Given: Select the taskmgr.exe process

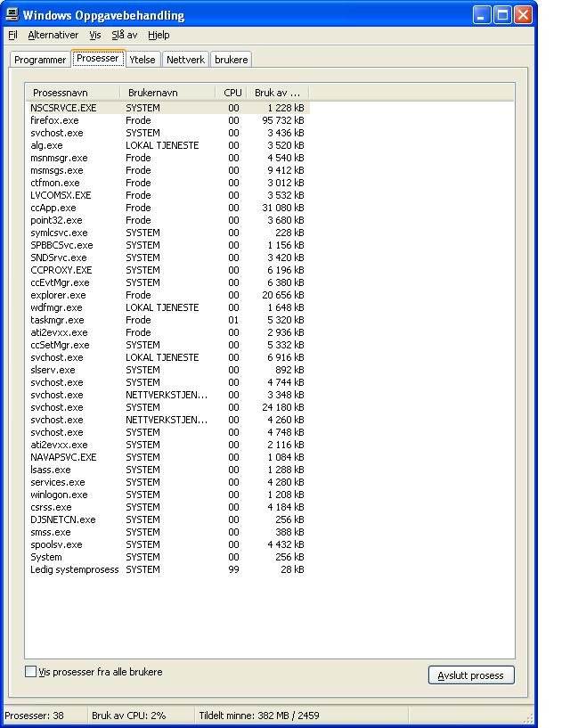Looking at the screenshot, I should pyautogui.click(x=167, y=320).
